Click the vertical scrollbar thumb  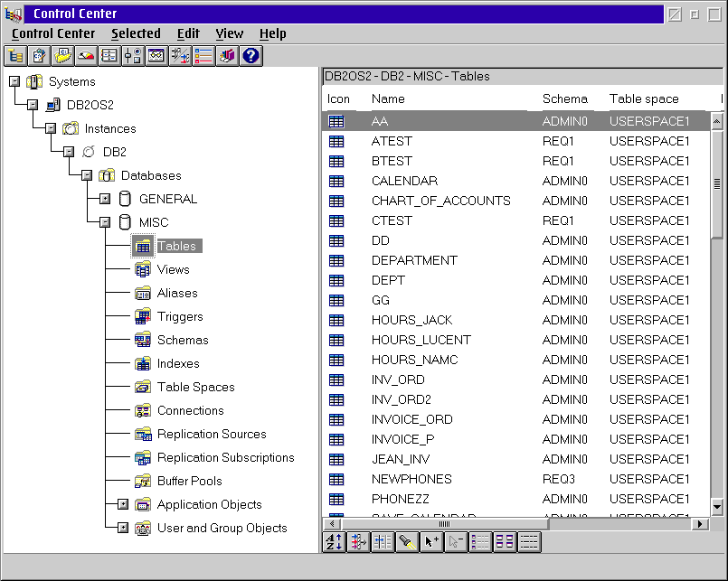(717, 183)
